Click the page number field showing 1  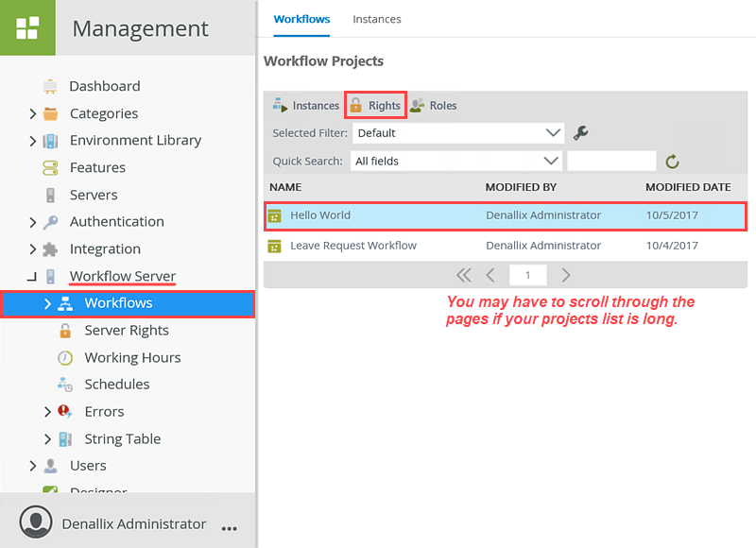(528, 275)
